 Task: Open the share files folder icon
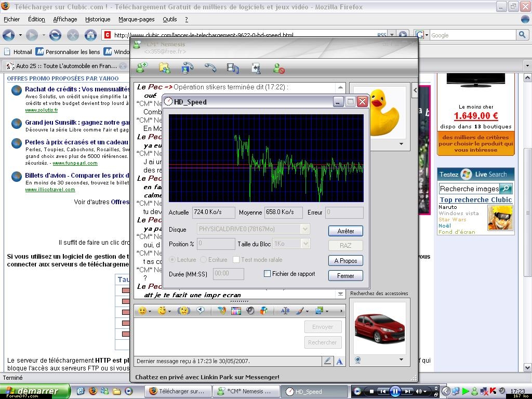(164, 68)
